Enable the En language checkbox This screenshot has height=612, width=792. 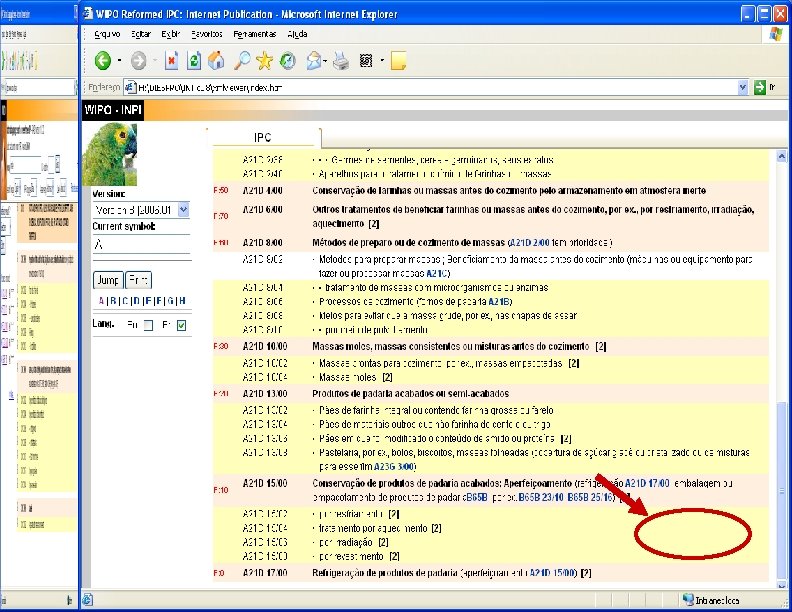pos(148,326)
